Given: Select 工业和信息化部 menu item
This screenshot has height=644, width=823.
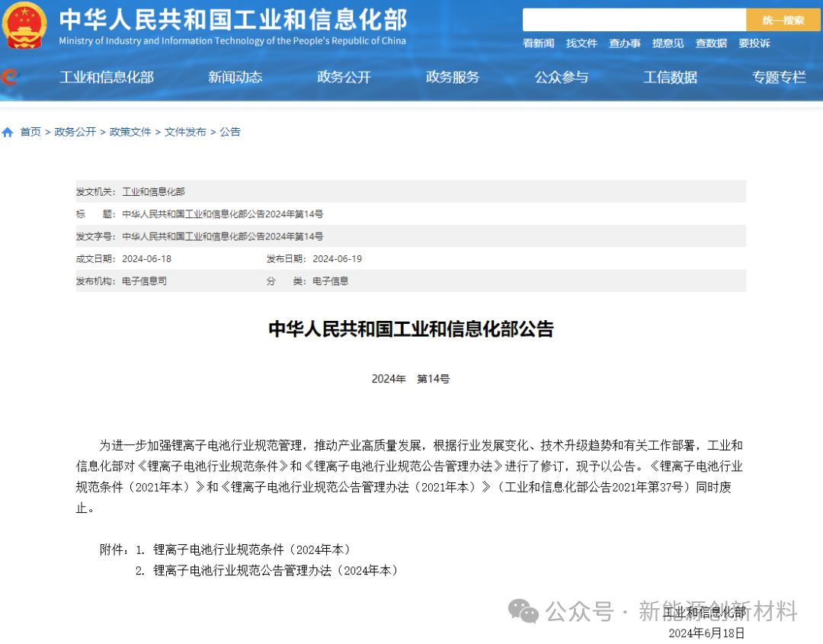Looking at the screenshot, I should point(107,78).
